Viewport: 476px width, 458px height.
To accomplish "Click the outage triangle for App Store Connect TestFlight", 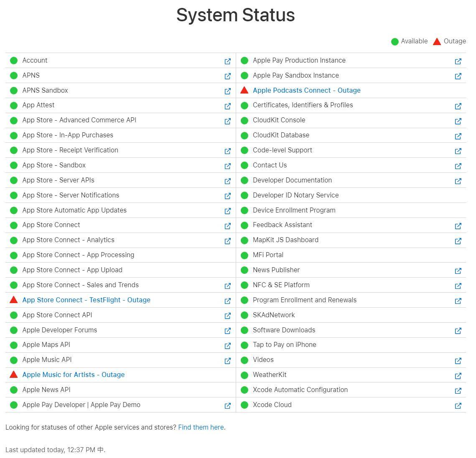I will [14, 299].
